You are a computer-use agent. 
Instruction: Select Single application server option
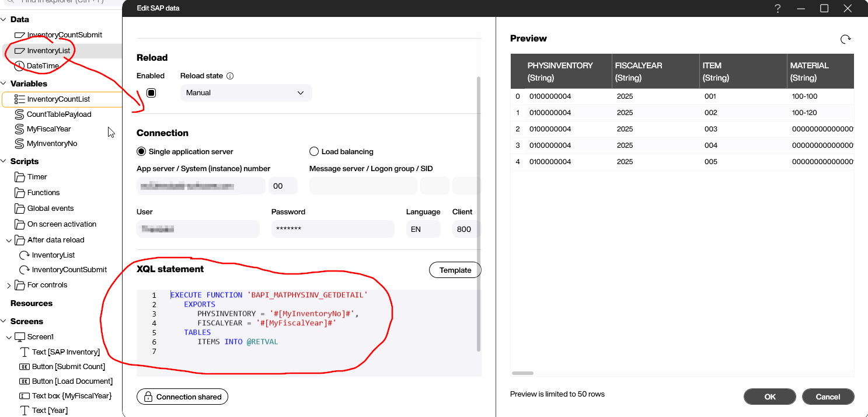141,152
